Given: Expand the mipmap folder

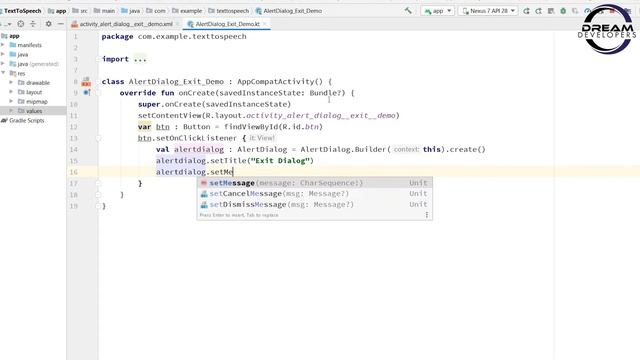Looking at the screenshot, I should click(x=11, y=101).
